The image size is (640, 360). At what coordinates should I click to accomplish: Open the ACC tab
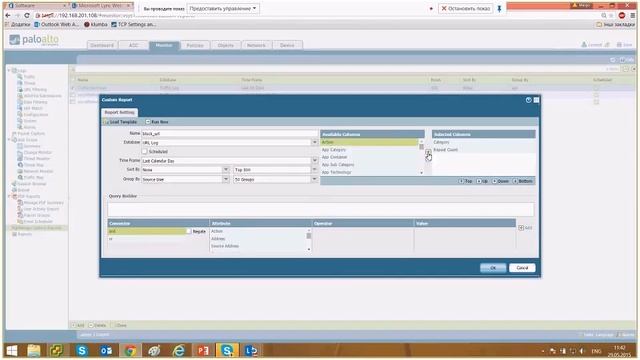tap(133, 45)
